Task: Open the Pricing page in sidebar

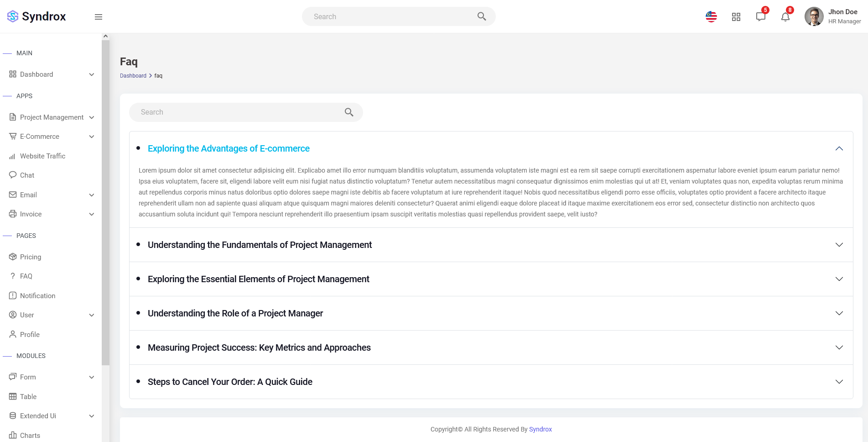Action: click(31, 257)
